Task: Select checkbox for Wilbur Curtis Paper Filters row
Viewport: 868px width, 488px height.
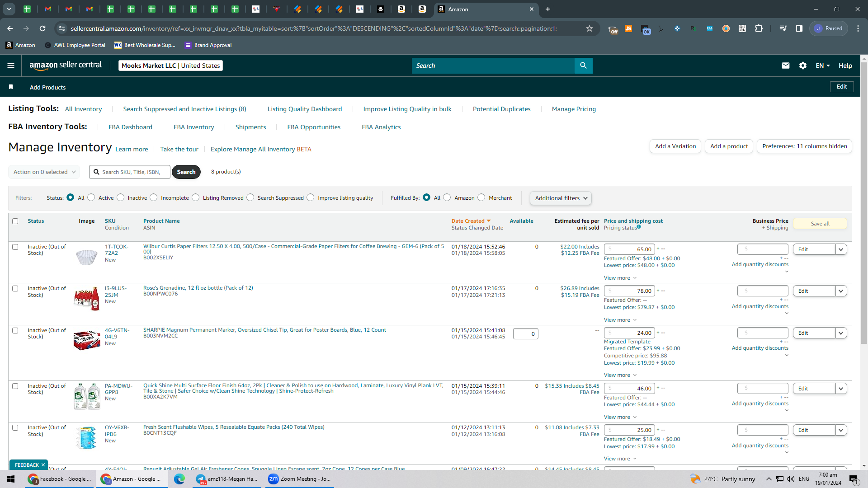Action: pyautogui.click(x=15, y=247)
